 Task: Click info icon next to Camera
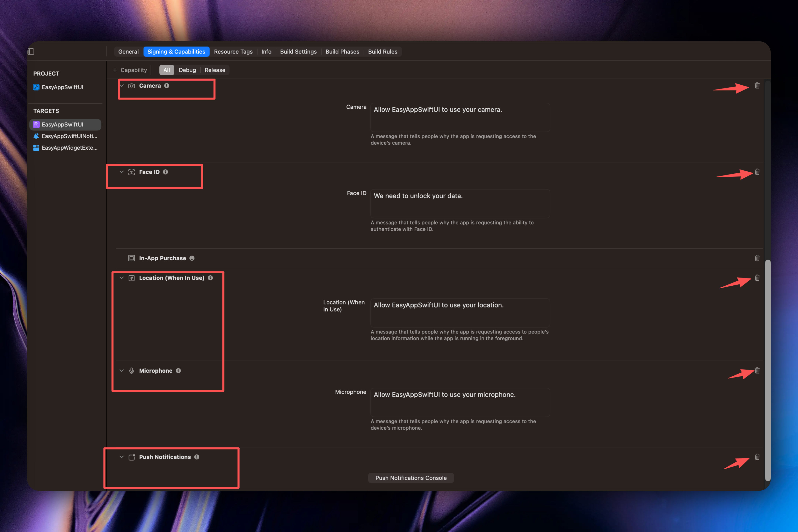(167, 85)
